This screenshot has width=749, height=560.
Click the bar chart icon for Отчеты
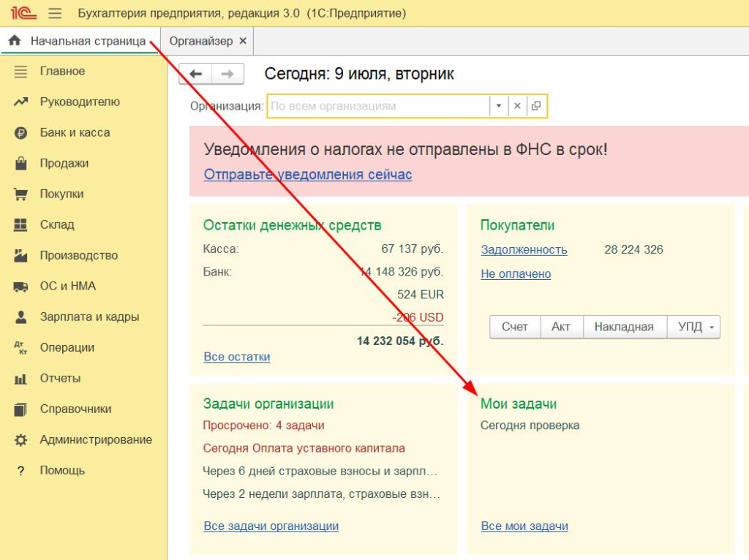21,379
